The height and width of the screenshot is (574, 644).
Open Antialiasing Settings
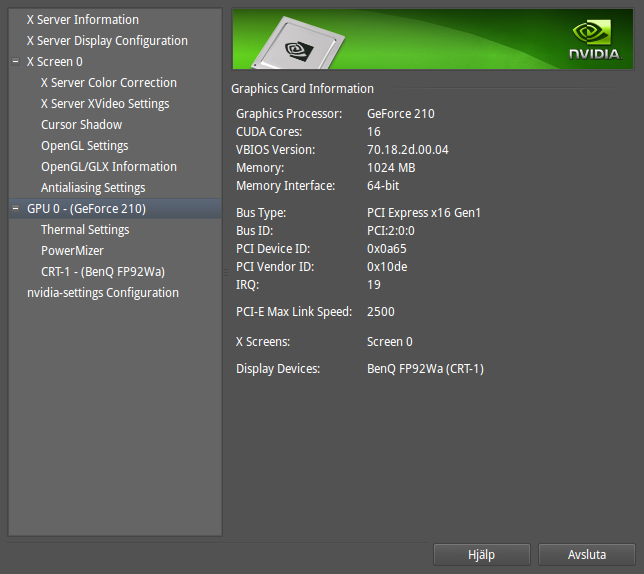pos(93,188)
